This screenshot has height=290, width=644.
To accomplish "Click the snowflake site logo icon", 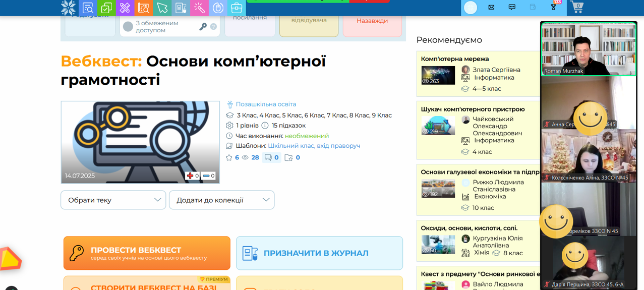I will click(x=68, y=8).
